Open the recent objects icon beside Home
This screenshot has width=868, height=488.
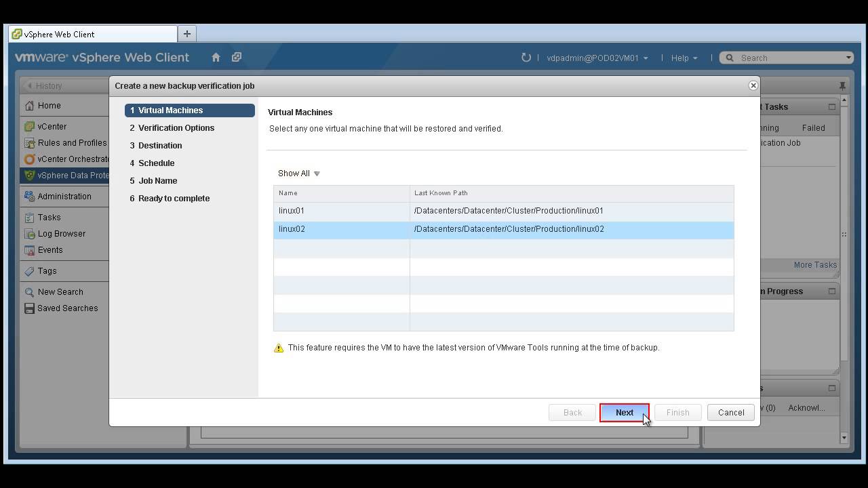(237, 58)
